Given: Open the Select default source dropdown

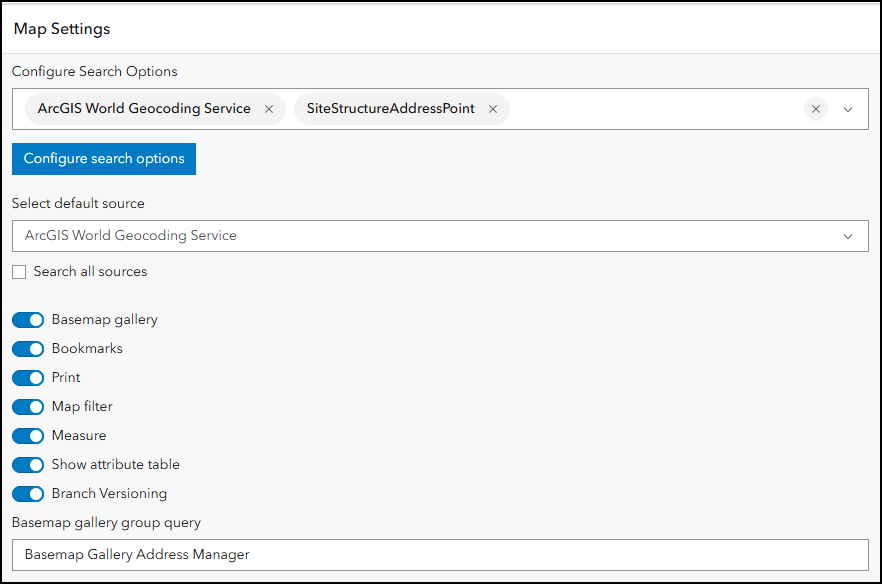Looking at the screenshot, I should [440, 236].
